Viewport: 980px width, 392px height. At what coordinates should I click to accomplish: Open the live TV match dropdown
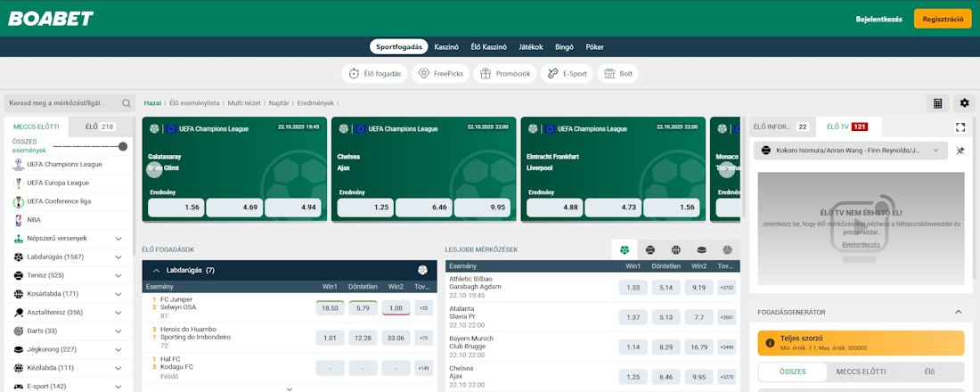click(x=850, y=151)
